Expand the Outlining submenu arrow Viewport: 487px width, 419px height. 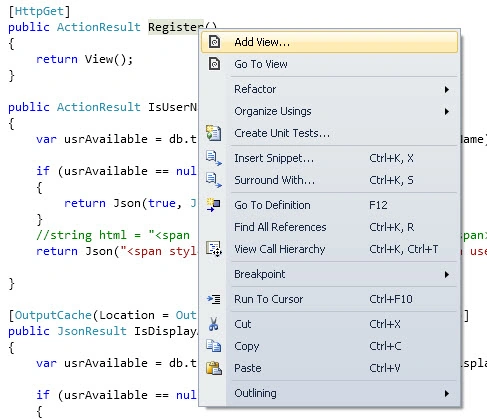[x=447, y=394]
